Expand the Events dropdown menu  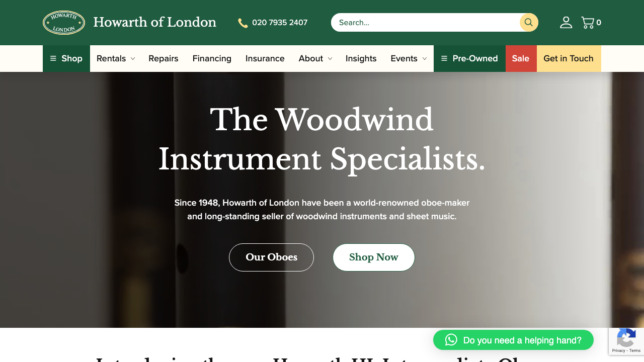[x=409, y=58]
